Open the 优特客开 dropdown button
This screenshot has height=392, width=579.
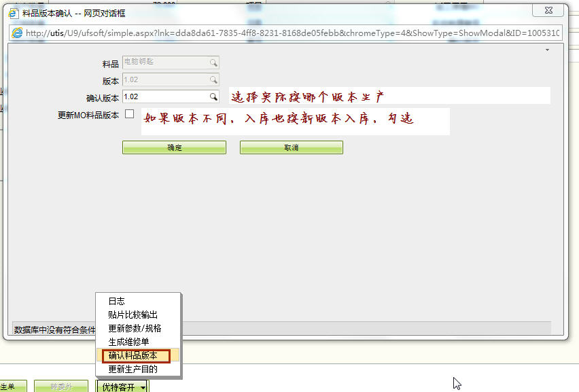123,387
